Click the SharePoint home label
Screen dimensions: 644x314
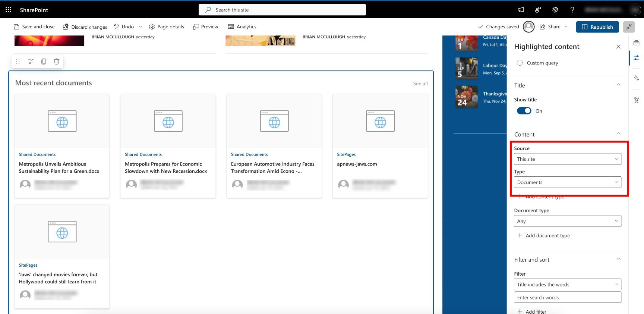pos(34,10)
